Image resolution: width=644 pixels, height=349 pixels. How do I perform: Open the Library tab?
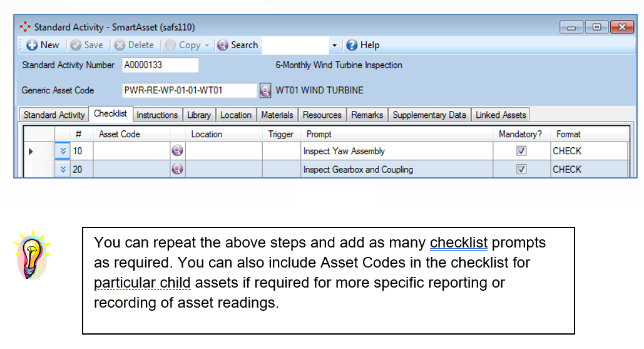[x=199, y=115]
